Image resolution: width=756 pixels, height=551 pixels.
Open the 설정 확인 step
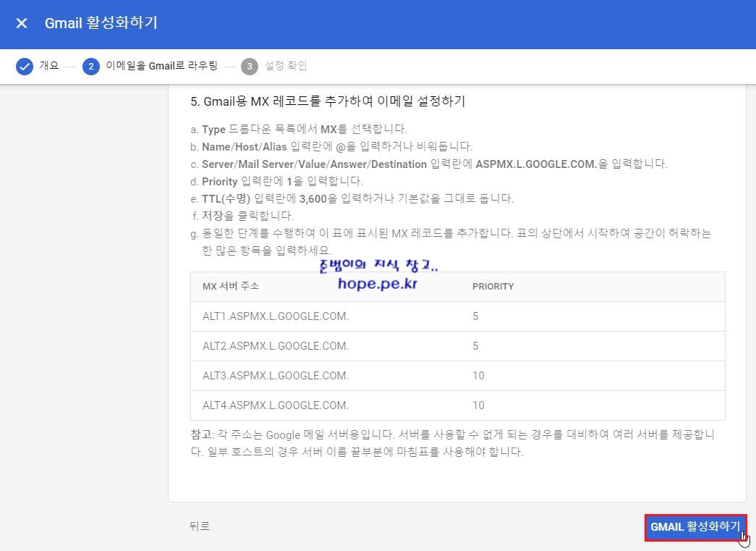286,66
